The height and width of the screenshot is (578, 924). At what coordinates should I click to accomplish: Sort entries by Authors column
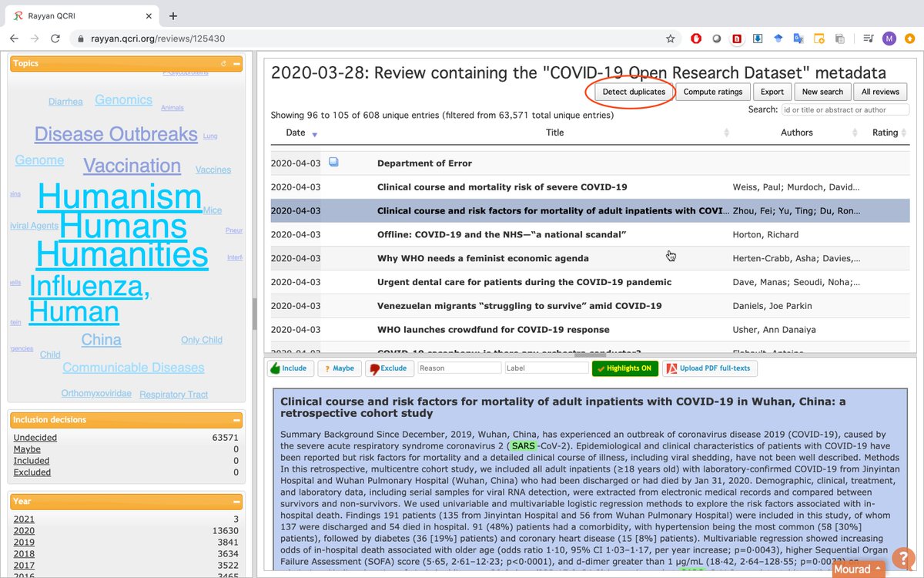point(796,133)
